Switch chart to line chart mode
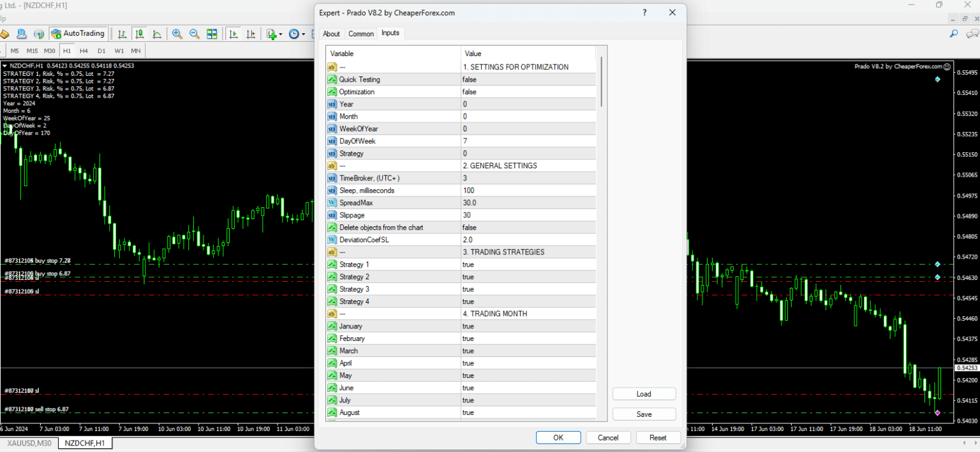 [156, 34]
